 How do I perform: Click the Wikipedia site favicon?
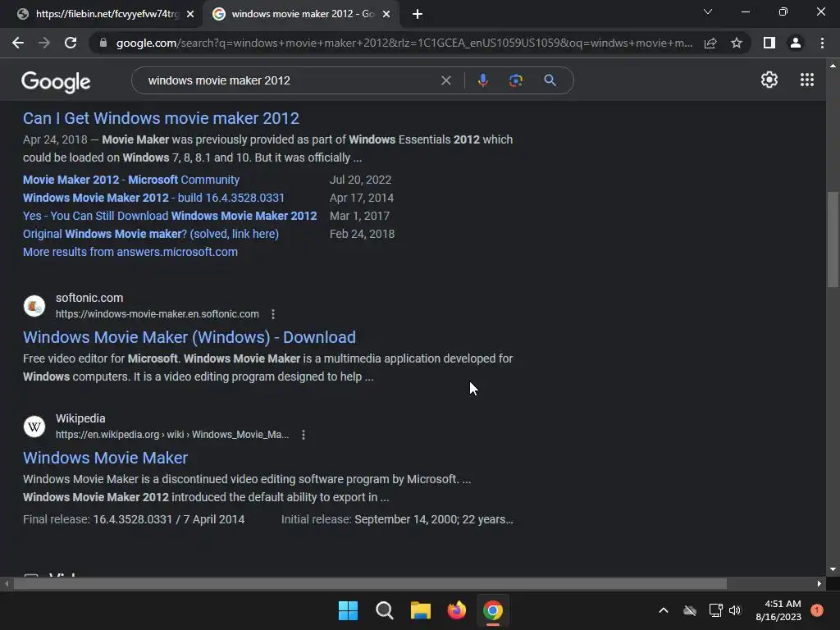34,427
